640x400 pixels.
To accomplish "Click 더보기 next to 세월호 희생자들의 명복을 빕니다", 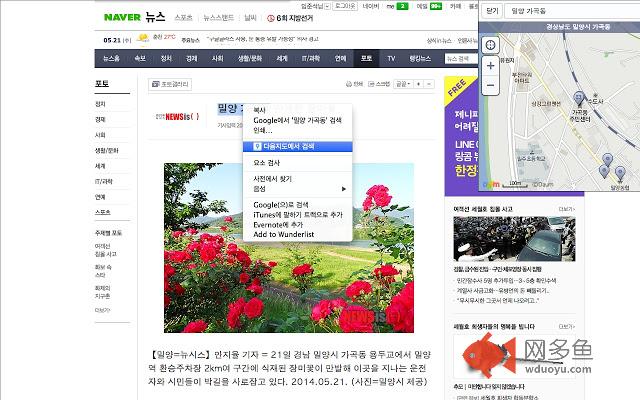I will [567, 327].
